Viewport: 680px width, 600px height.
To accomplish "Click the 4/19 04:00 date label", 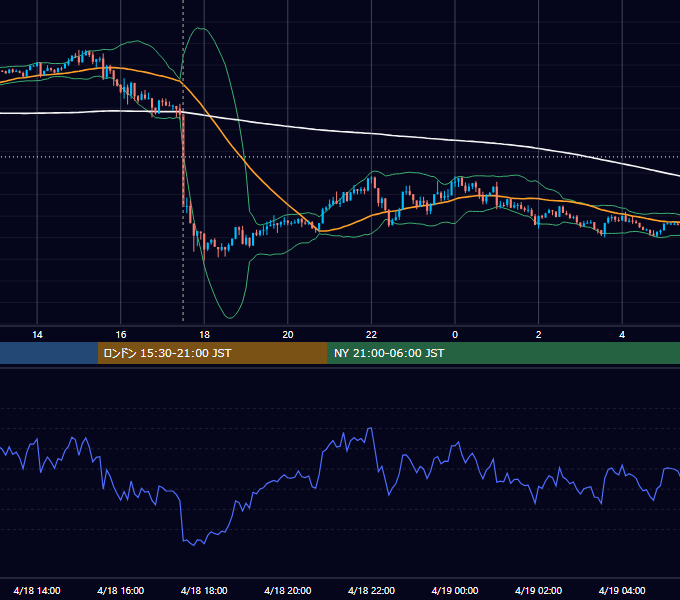I will [622, 590].
